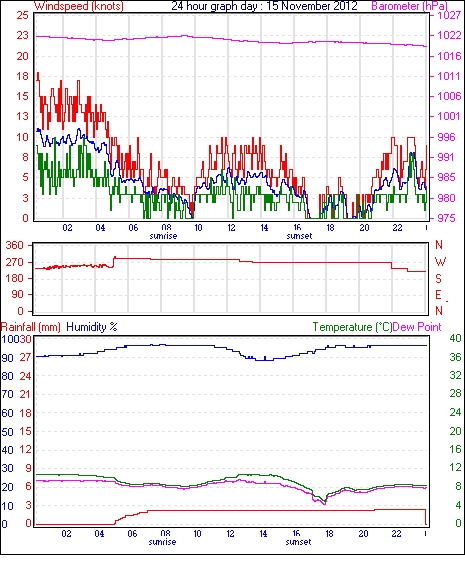Click the Dew Point legend label
The width and height of the screenshot is (465, 563).
417,327
